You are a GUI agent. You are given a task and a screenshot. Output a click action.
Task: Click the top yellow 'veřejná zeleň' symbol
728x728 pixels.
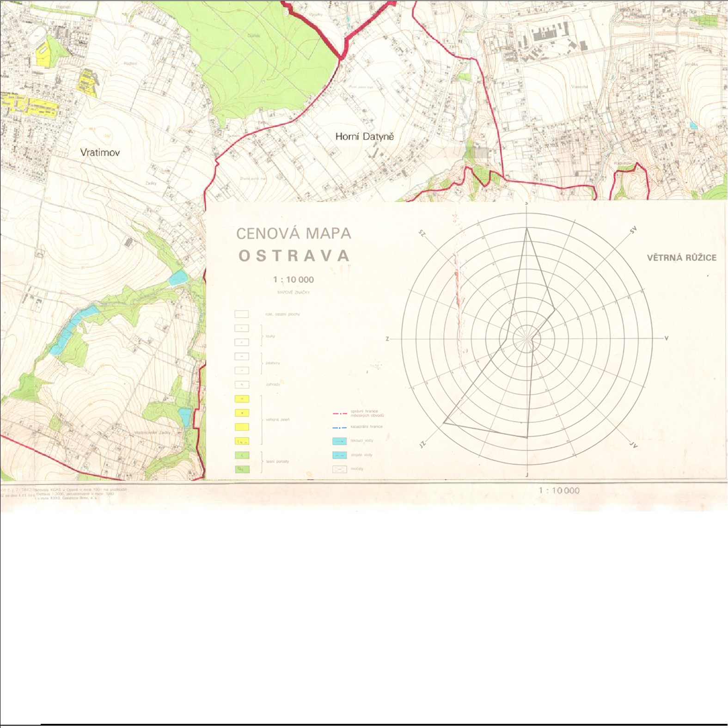[242, 399]
